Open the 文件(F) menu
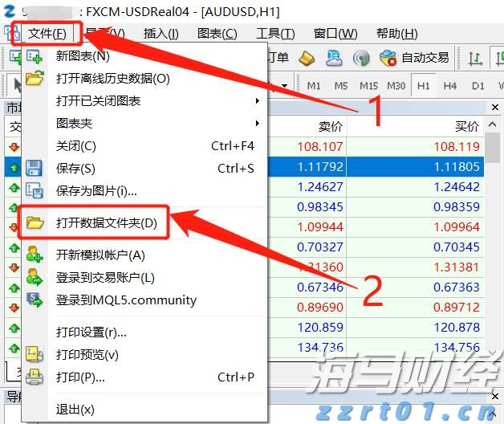This screenshot has height=424, width=504. [47, 33]
